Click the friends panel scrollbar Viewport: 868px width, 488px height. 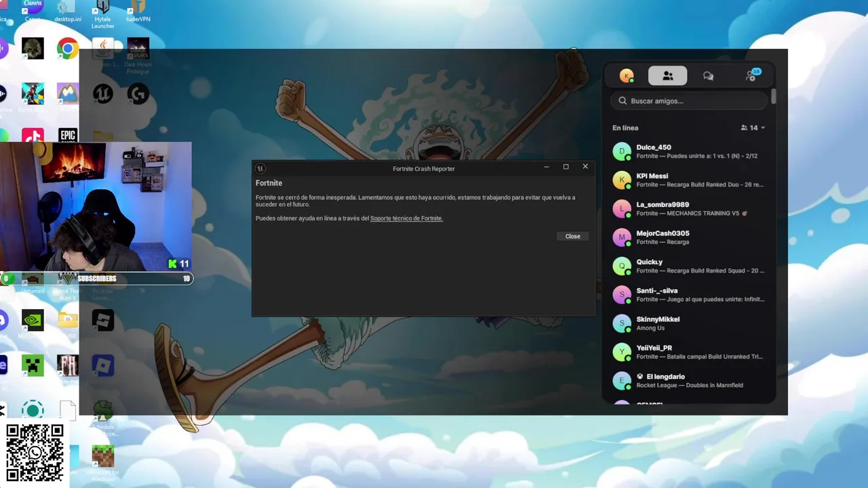coord(774,96)
